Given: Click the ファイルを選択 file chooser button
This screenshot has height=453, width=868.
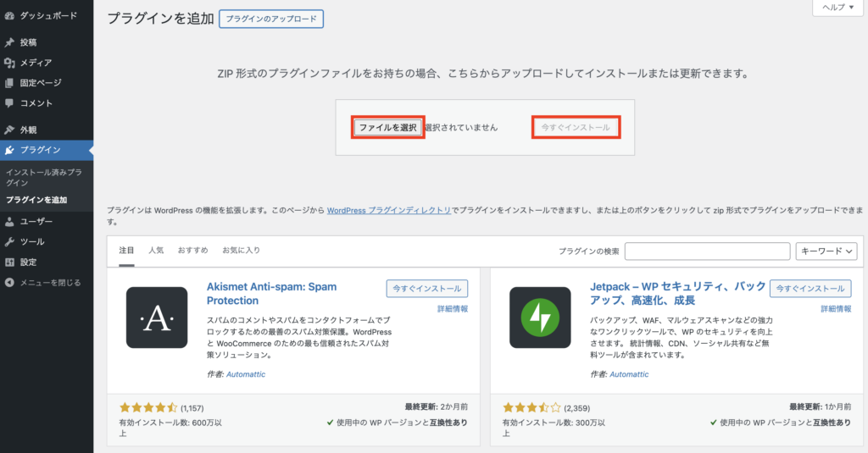Looking at the screenshot, I should (x=387, y=128).
